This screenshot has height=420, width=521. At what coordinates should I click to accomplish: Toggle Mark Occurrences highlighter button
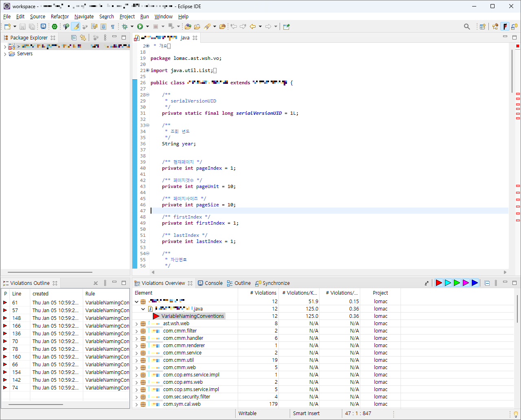pyautogui.click(x=76, y=26)
